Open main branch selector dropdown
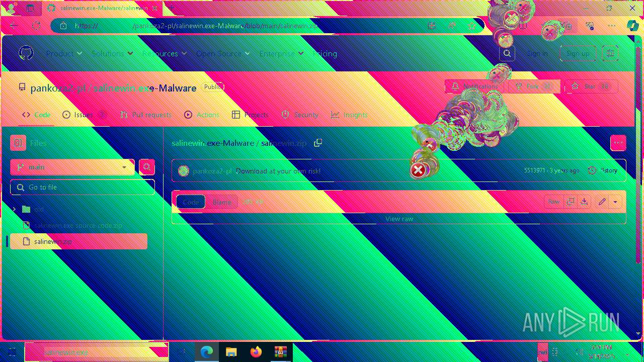644x362 pixels. pyautogui.click(x=72, y=167)
